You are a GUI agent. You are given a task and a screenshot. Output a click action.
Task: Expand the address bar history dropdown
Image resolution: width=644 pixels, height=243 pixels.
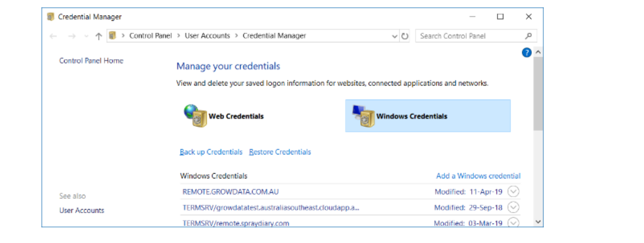pos(395,36)
